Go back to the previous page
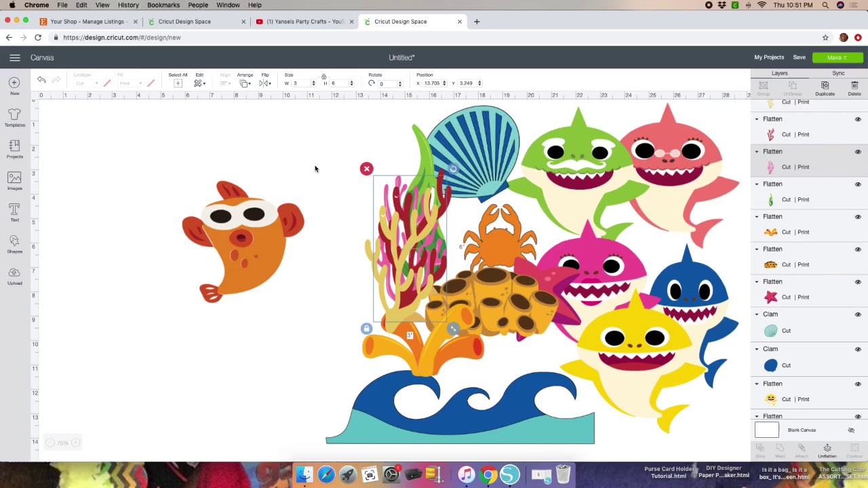Viewport: 868px width, 488px height. (9, 37)
